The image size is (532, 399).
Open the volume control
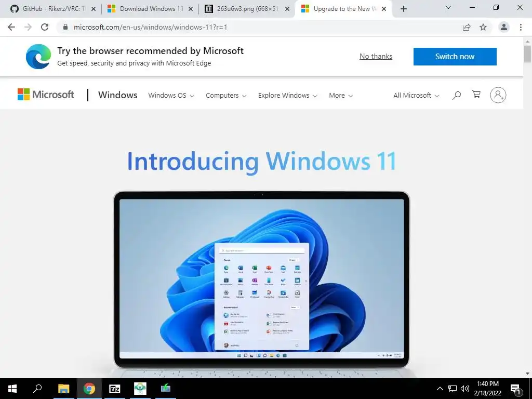coord(465,389)
